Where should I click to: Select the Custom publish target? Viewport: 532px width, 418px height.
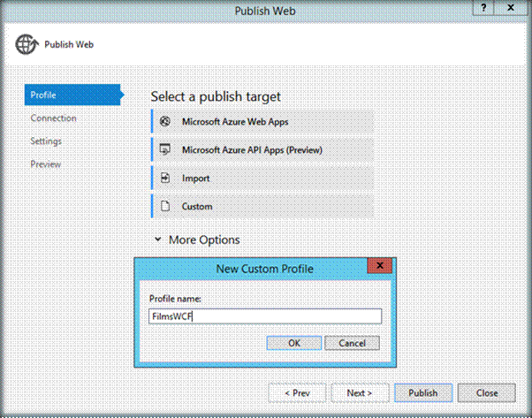point(262,206)
